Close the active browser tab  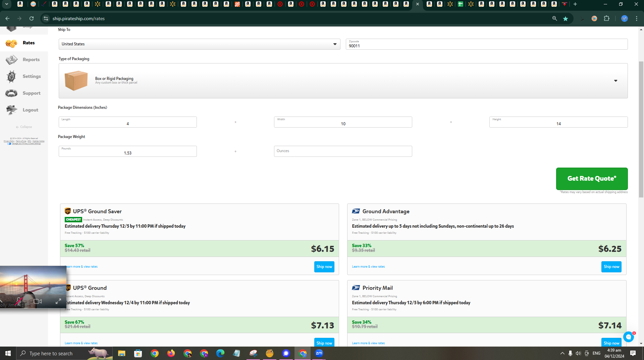pos(417,4)
